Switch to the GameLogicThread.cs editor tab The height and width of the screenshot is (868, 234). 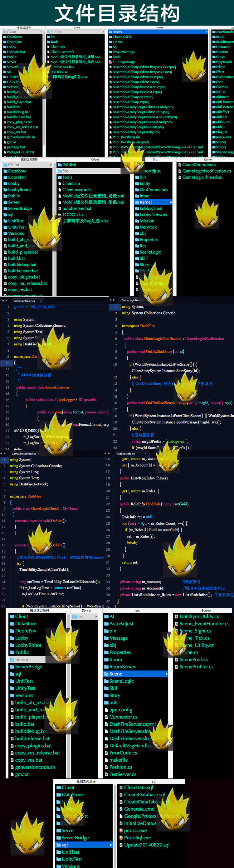pyautogui.click(x=24, y=454)
